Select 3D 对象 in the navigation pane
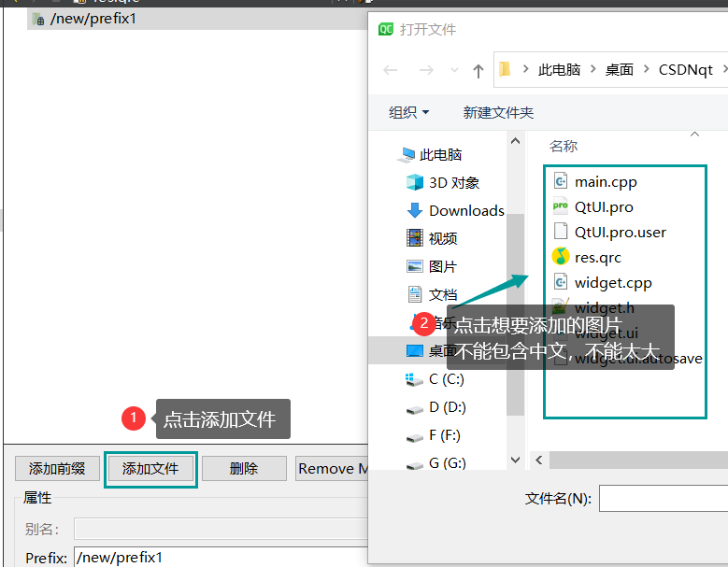Screen dimensions: 728x567 pos(454,183)
